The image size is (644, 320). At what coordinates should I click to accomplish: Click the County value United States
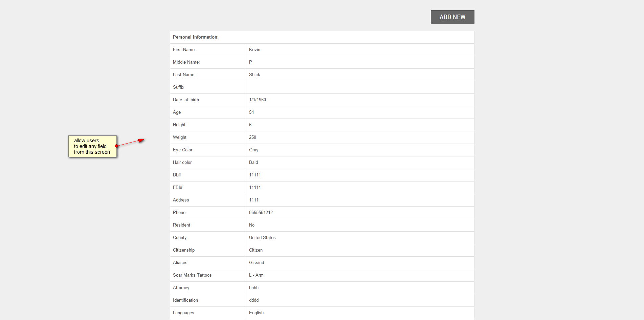click(262, 238)
